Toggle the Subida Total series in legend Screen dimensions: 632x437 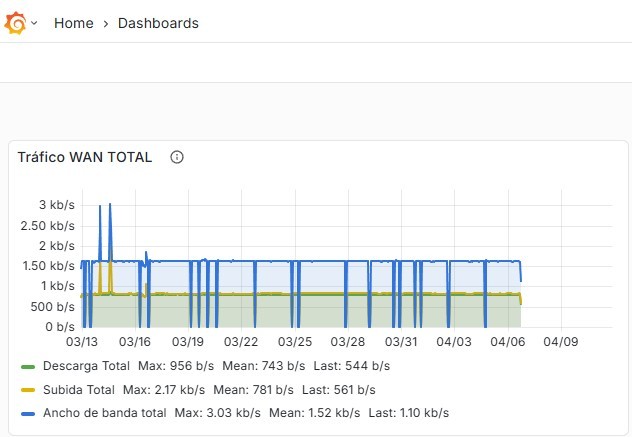tap(79, 390)
